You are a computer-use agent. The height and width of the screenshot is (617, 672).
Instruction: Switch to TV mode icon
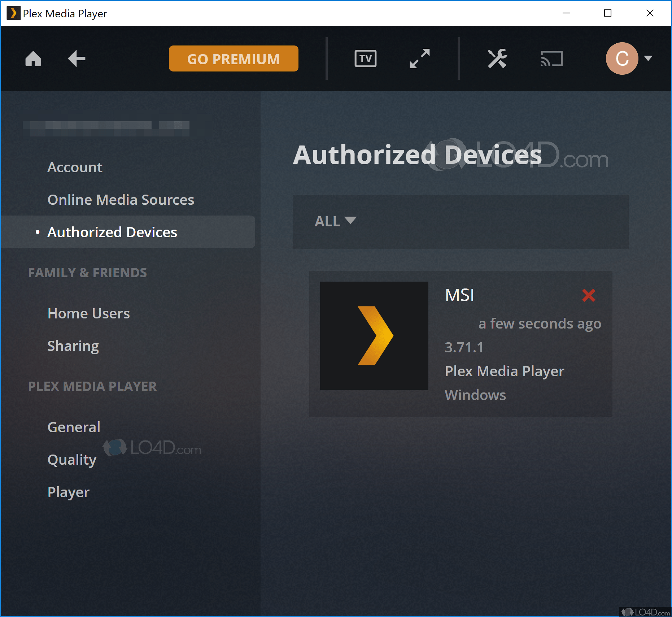366,58
